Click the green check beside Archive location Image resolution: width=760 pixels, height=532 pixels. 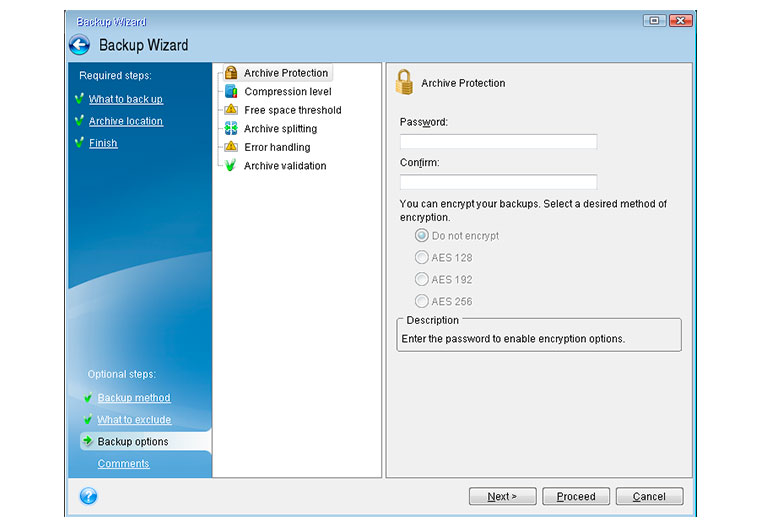pos(79,120)
